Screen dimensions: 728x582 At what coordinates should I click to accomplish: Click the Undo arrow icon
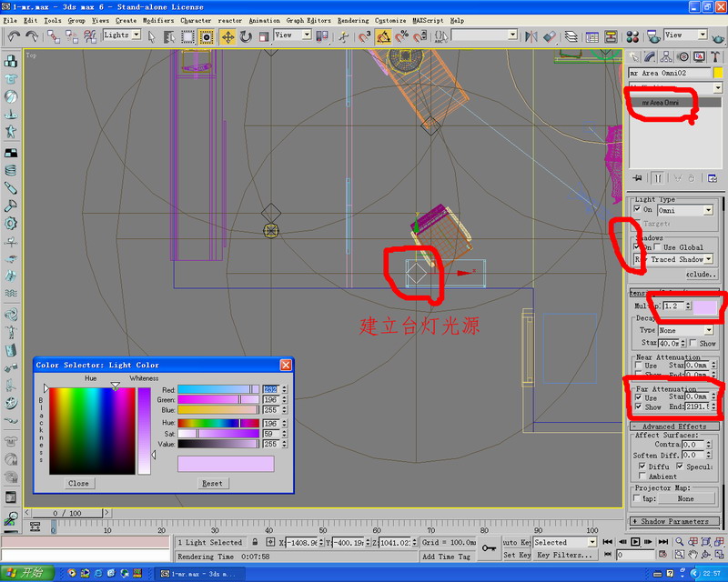point(13,36)
